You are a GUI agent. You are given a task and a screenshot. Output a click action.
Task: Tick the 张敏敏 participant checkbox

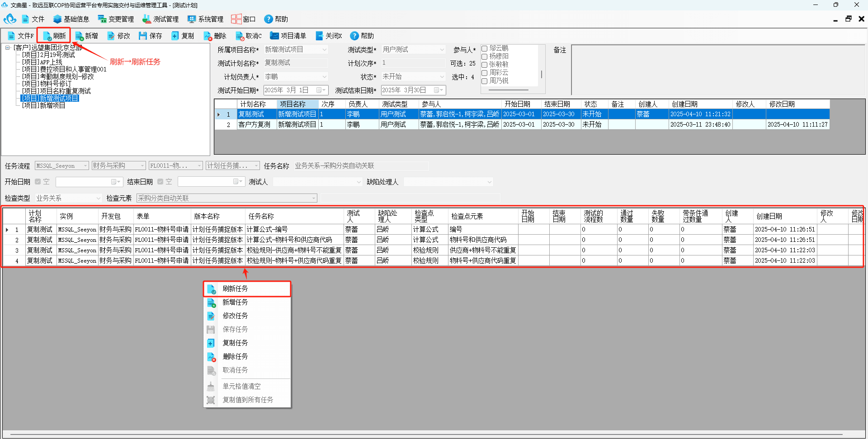484,65
